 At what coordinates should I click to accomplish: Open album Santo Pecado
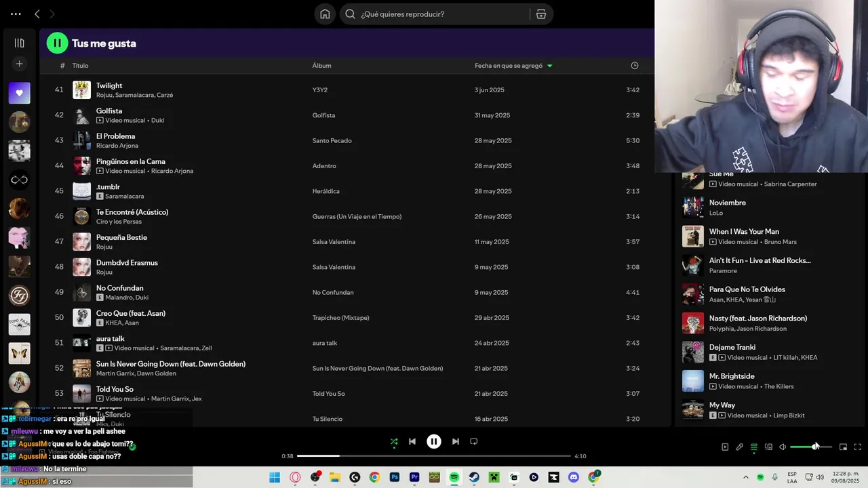[x=332, y=140]
